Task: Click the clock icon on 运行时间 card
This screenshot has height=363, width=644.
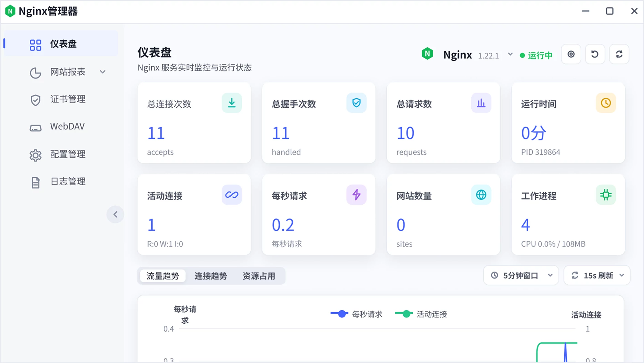Action: click(606, 103)
